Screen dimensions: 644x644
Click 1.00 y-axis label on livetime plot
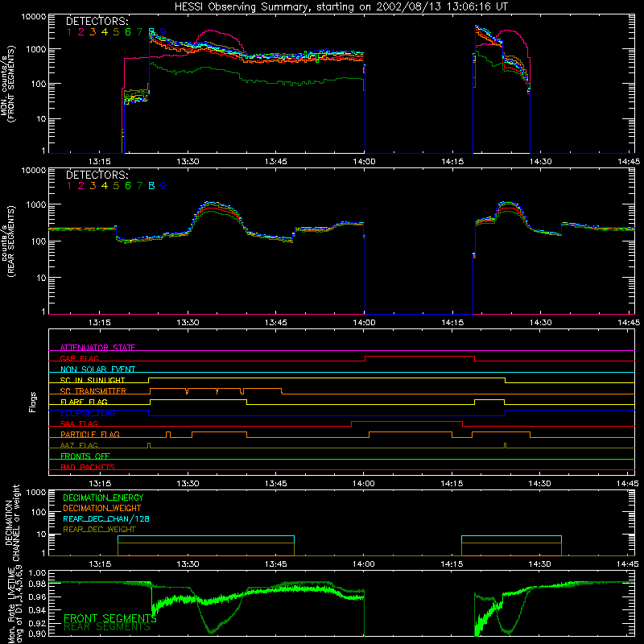pyautogui.click(x=37, y=573)
